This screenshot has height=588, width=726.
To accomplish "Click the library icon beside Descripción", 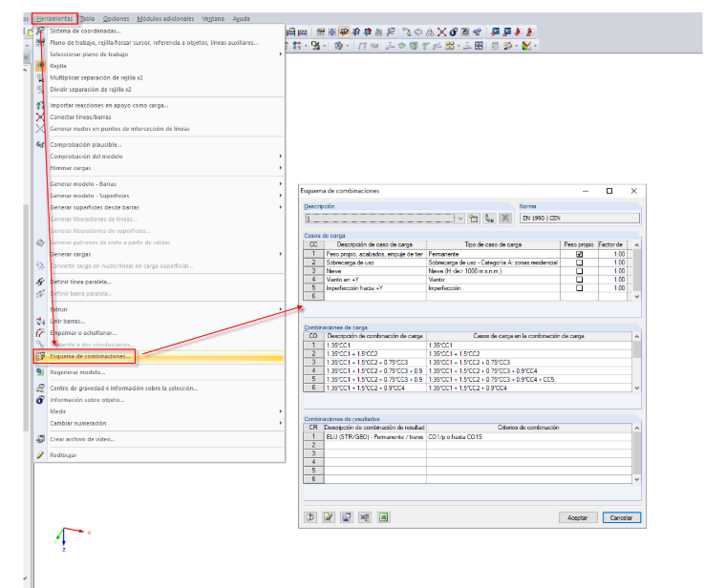I will 489,219.
